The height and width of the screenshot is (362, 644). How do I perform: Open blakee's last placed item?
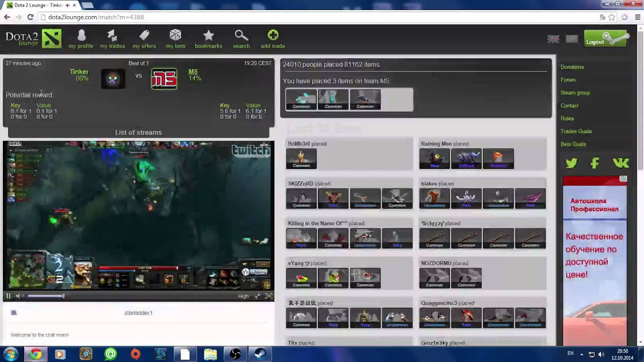point(530,199)
